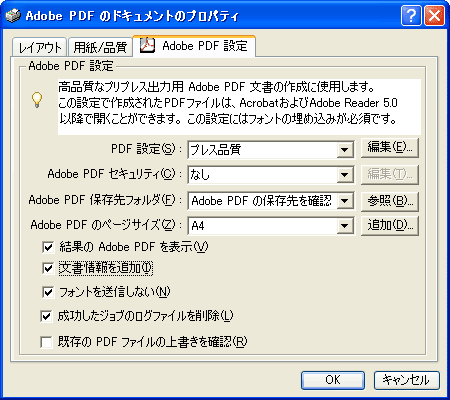Click the Adobe PDF icon on tab
450x400 pixels.
point(147,46)
